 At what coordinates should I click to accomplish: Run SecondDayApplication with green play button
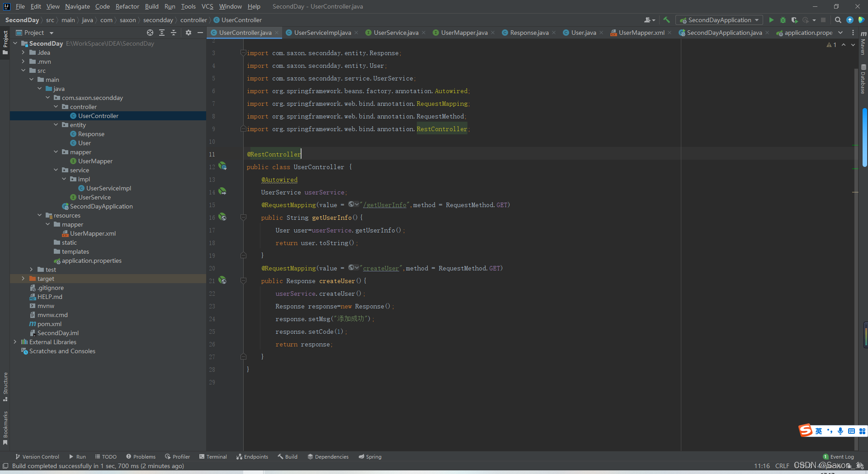[x=771, y=20]
